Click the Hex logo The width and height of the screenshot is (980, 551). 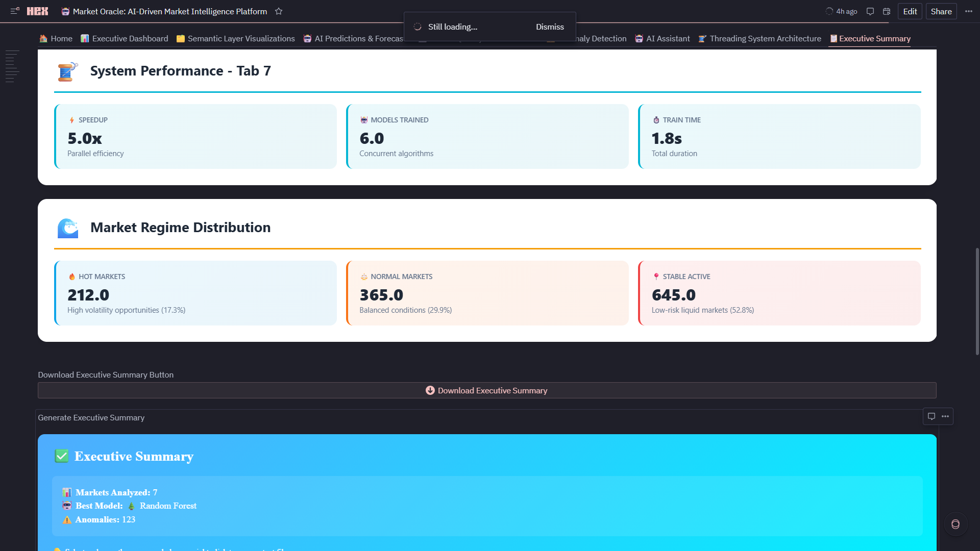pyautogui.click(x=37, y=11)
